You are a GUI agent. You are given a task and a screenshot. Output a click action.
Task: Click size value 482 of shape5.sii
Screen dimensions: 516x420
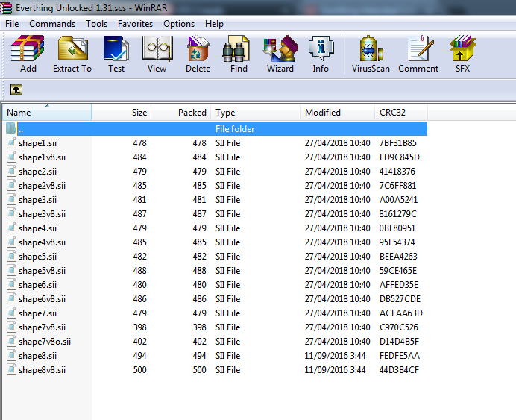(x=140, y=257)
